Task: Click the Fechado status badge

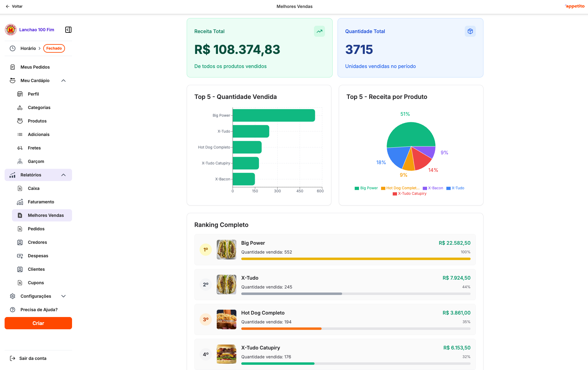Action: [x=54, y=48]
